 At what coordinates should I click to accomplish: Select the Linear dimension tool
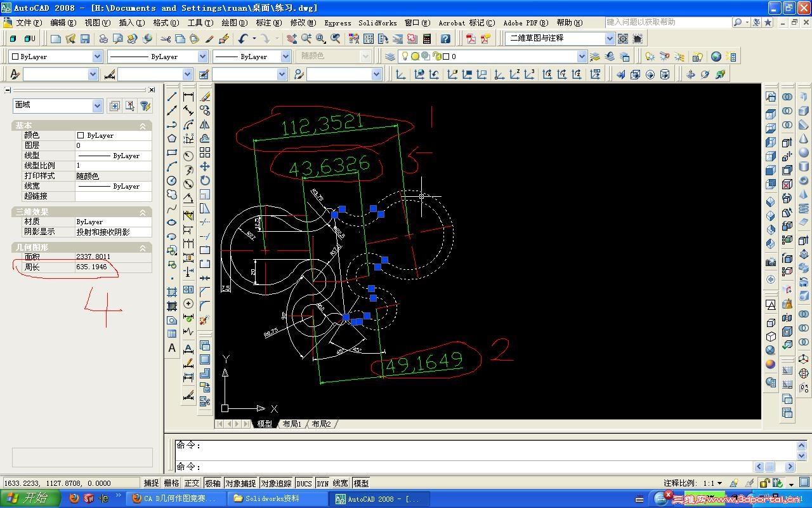coord(188,97)
